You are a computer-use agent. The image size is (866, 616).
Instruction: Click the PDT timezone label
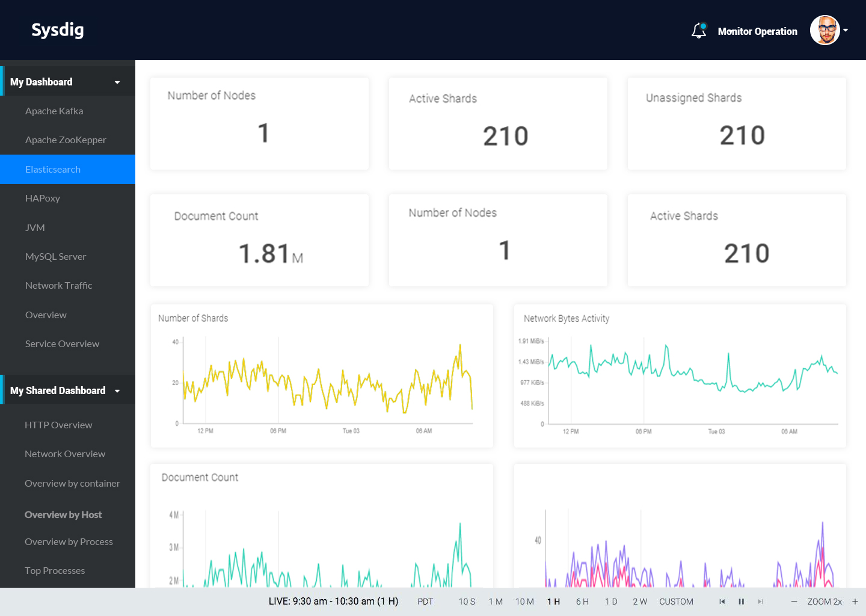(425, 602)
